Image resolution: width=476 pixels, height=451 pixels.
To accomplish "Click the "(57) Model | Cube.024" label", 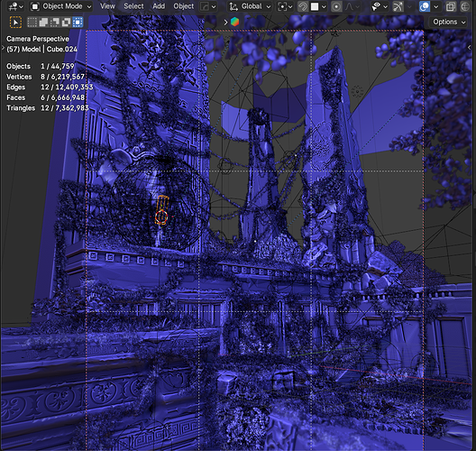I will (41, 50).
